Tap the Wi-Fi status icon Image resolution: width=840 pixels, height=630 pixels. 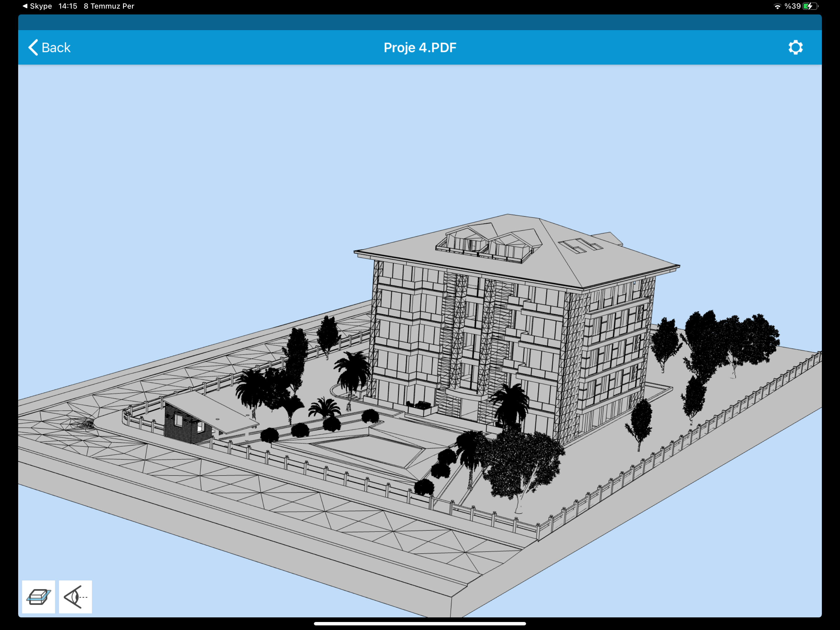point(777,6)
